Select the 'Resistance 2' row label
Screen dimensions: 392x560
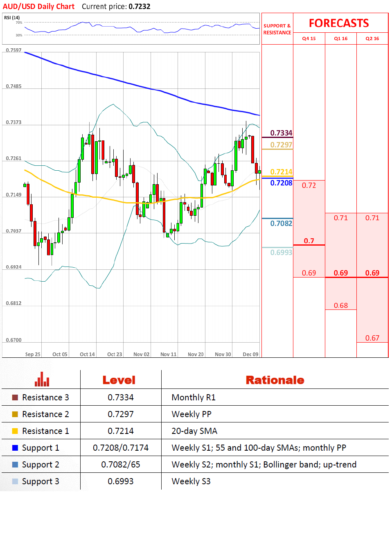click(x=45, y=414)
